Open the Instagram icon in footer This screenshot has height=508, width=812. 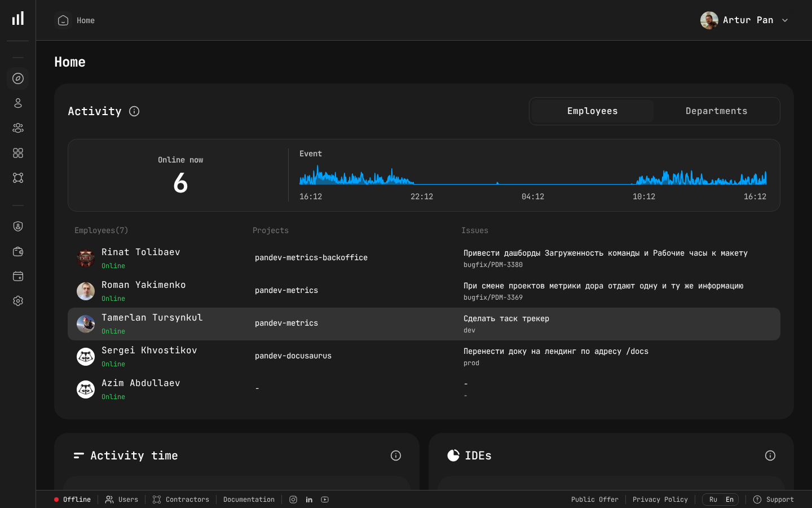coord(293,500)
